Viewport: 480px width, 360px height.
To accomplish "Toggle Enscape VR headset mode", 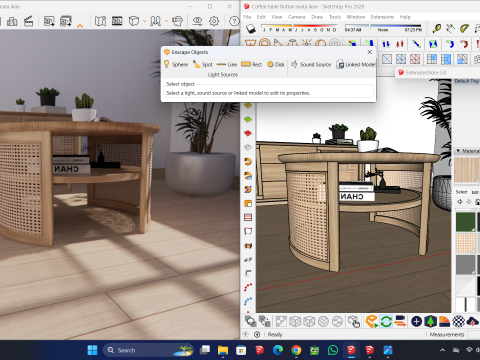I will 177,21.
